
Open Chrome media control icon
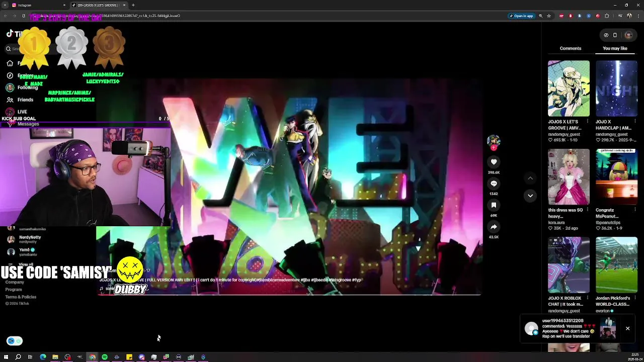point(621,16)
